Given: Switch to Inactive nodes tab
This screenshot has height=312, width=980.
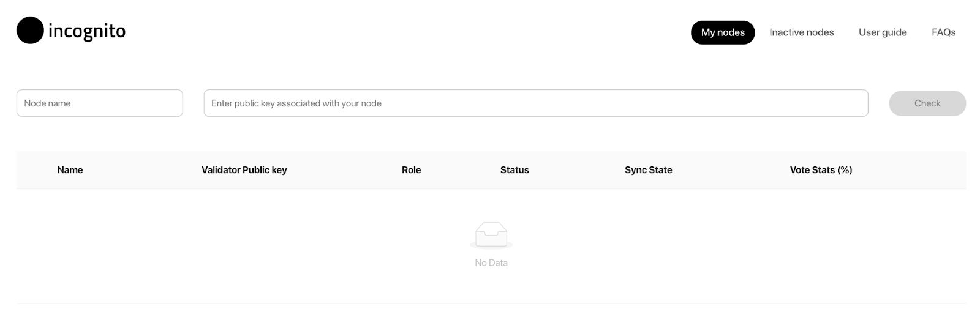Looking at the screenshot, I should pos(801,32).
